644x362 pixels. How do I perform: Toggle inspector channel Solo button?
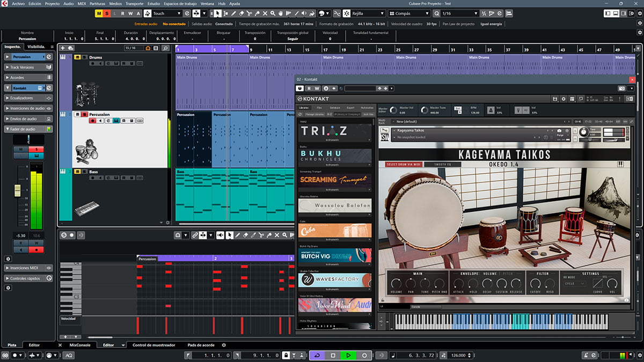pyautogui.click(x=36, y=149)
